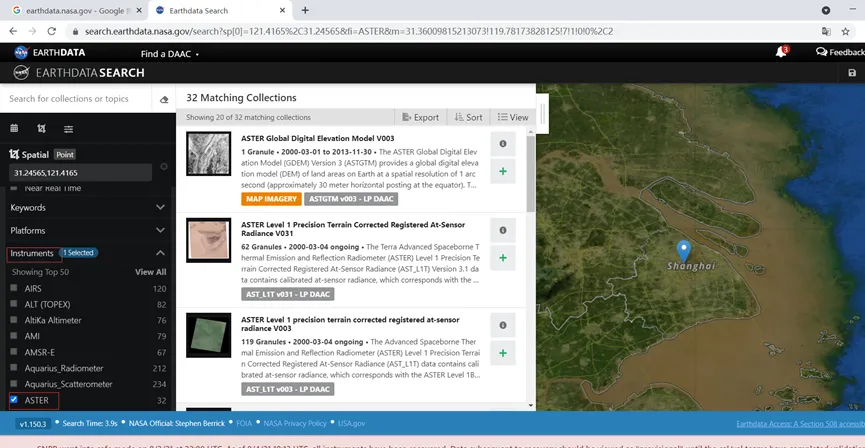Check the Aquarius_Scatterometer checkbox
The image size is (865, 448).
pos(14,384)
